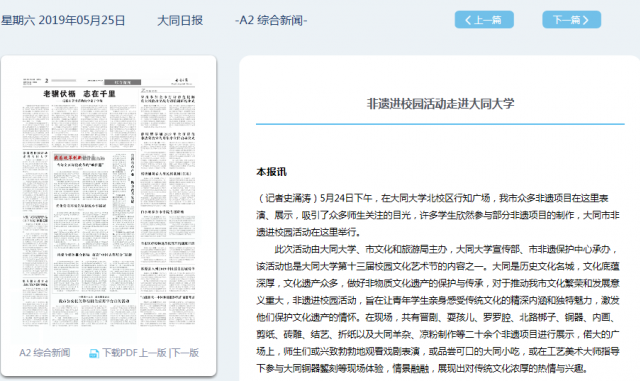Select the 老骥伏枥 志在千里 headline in thumbnail

pyautogui.click(x=80, y=94)
